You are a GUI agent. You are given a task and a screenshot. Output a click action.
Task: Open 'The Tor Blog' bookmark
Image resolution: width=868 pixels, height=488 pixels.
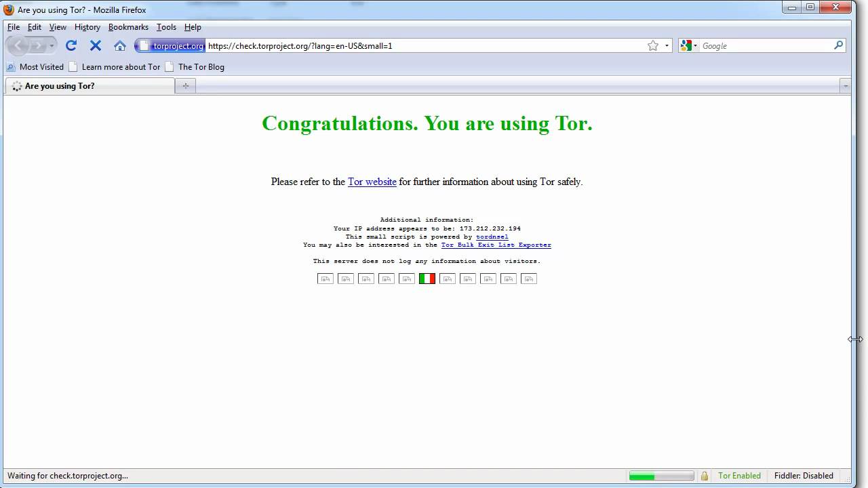point(195,66)
